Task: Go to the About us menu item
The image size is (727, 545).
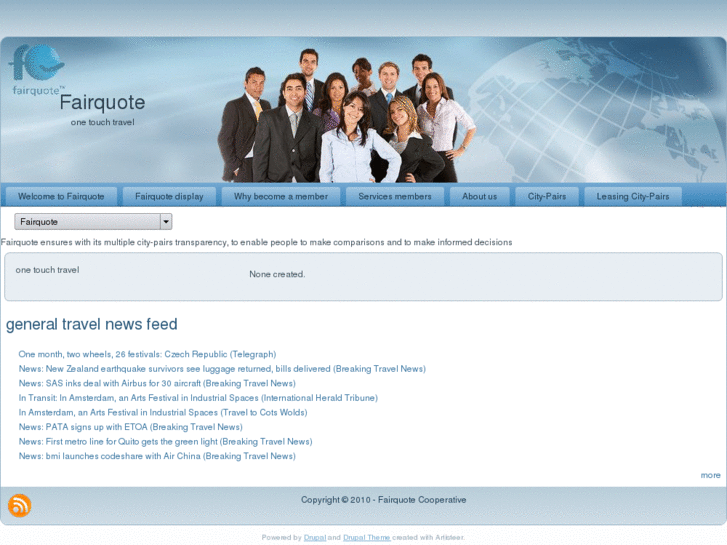Action: pyautogui.click(x=479, y=197)
